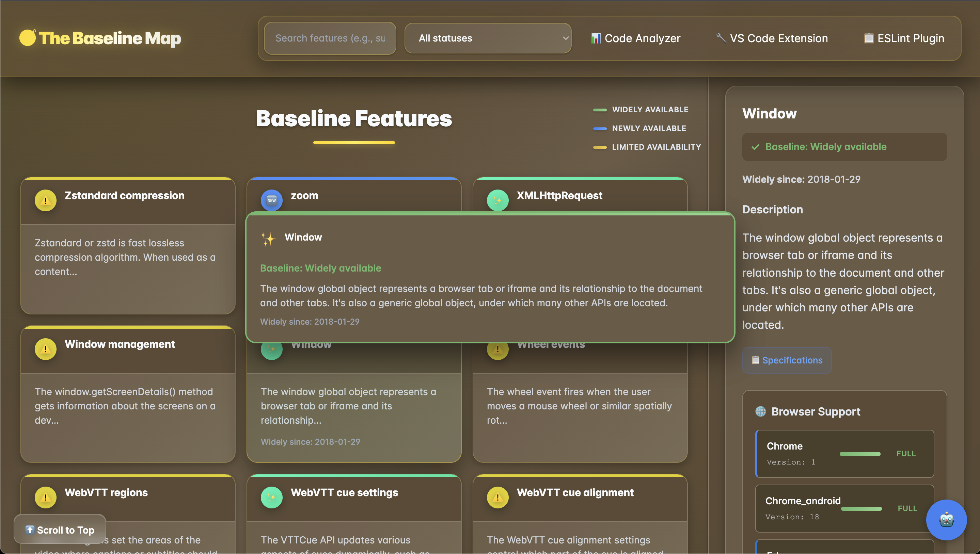Click the WebVTT cue alignment warning icon
This screenshot has width=980, height=554.
point(497,497)
